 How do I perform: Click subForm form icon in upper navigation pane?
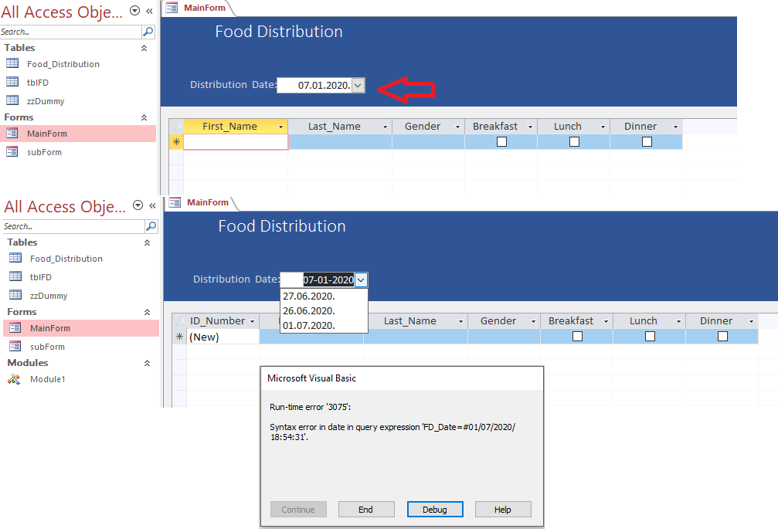[x=12, y=151]
